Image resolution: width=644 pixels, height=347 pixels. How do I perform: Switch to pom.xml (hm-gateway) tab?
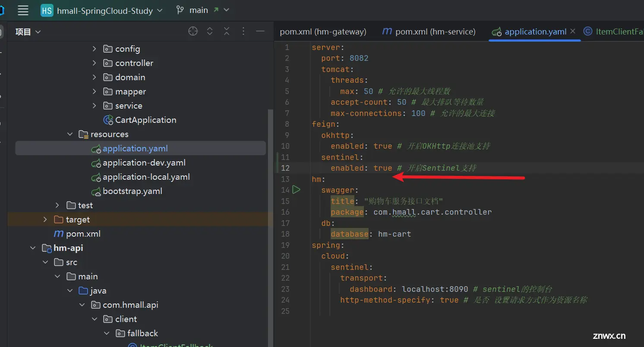pos(323,31)
